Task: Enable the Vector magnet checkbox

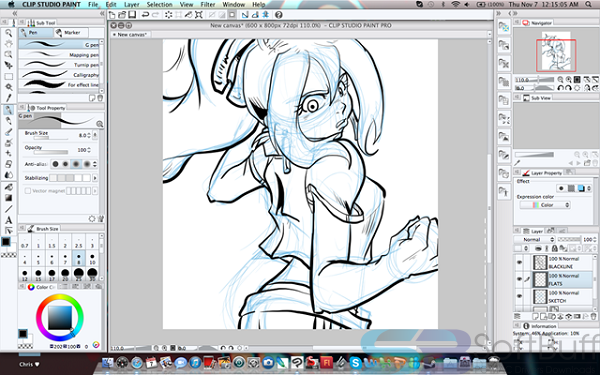Action: tap(28, 191)
